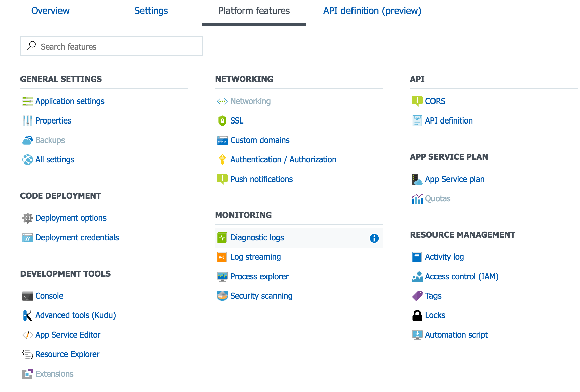
Task: Click the Access control IAM people icon
Action: point(417,277)
